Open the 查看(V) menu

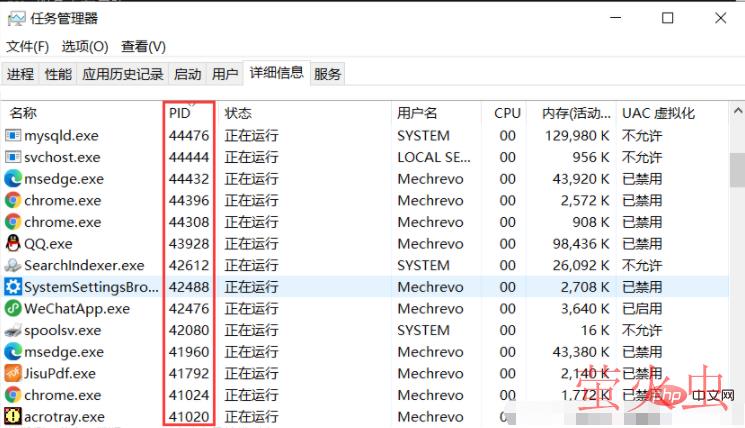(x=143, y=47)
